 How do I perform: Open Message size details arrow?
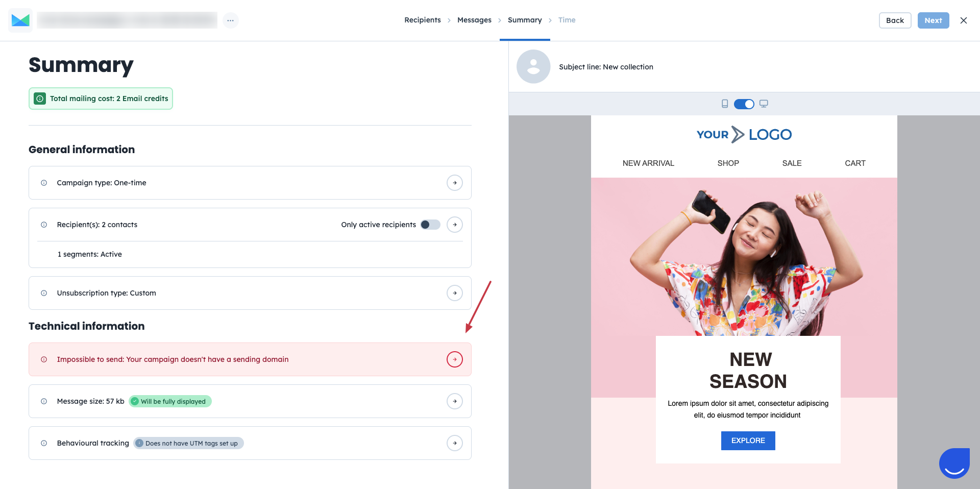click(455, 401)
